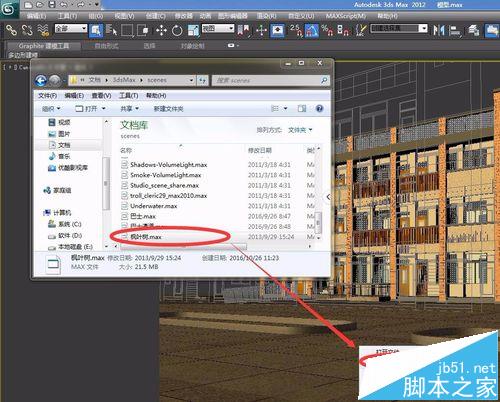Viewport: 500px width, 402px height.
Task: Click New Scene icon in quick access toolbar
Action: pyautogui.click(x=29, y=5)
